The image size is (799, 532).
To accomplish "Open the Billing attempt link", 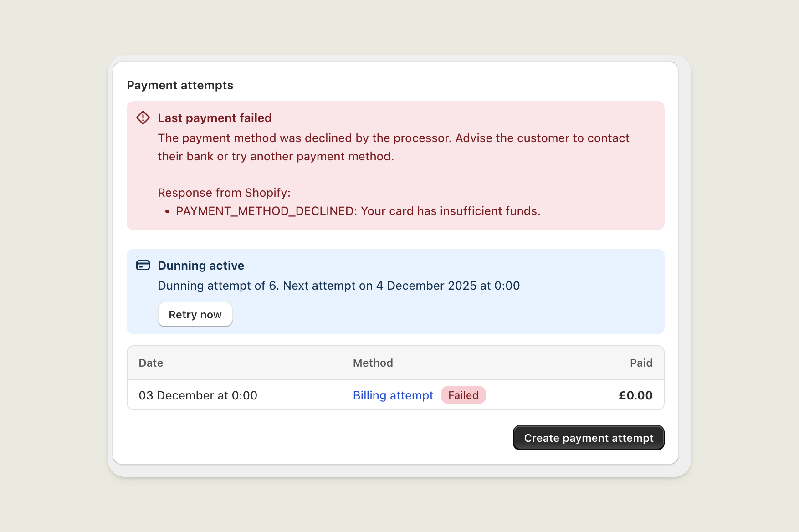I will [393, 395].
